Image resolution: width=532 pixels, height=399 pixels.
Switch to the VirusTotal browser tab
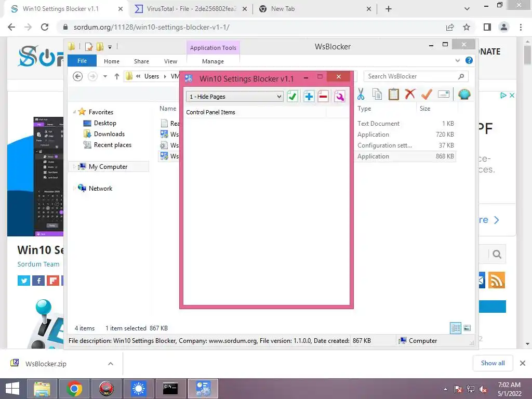(190, 9)
